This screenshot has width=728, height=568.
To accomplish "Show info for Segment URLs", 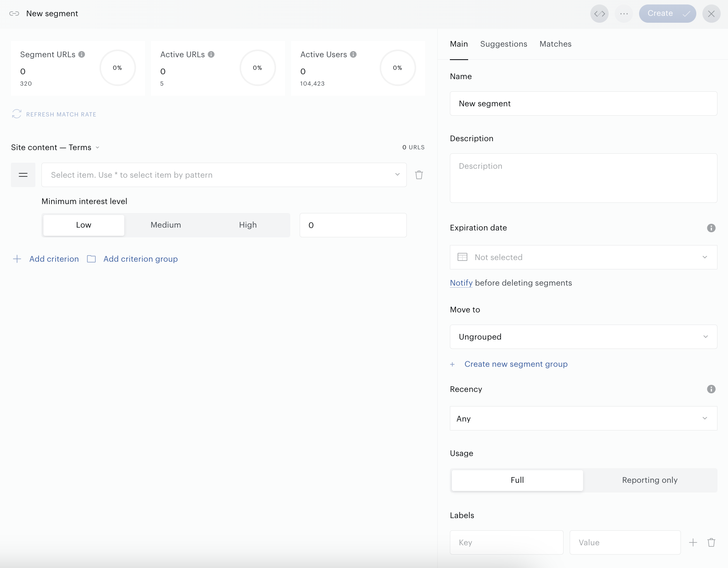I will 82,54.
